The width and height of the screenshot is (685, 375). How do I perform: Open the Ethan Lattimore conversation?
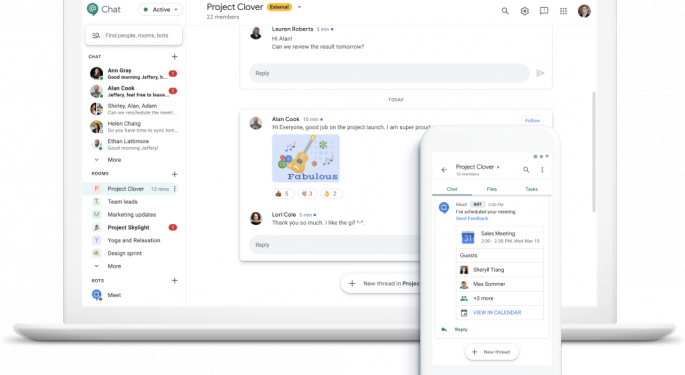coord(133,144)
